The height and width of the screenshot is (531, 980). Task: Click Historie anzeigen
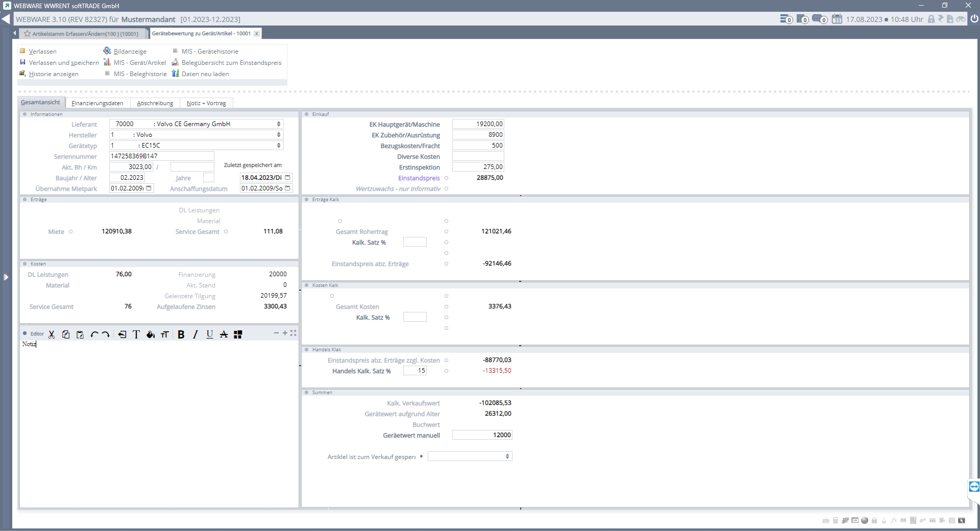pyautogui.click(x=49, y=74)
